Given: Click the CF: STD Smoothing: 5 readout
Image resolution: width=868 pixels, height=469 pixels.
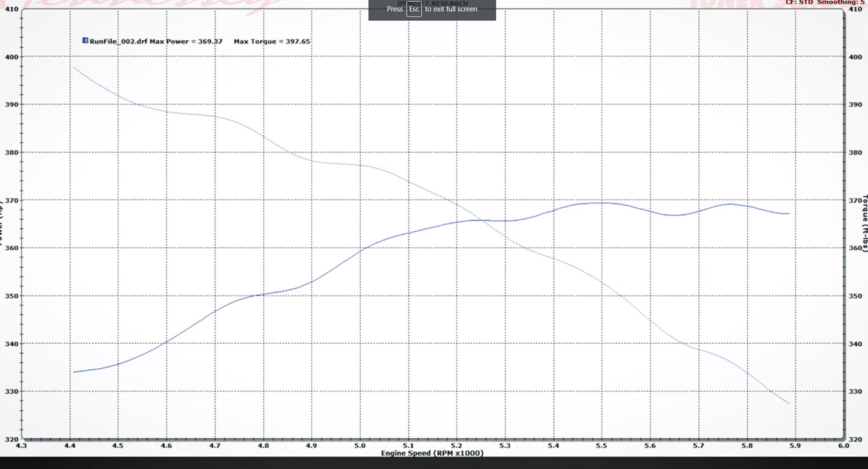Looking at the screenshot, I should point(824,3).
